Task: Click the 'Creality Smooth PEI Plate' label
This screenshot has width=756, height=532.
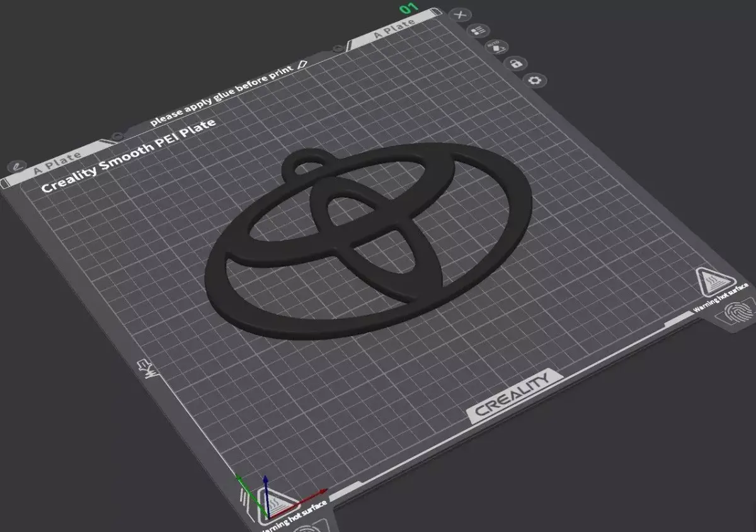Action: 129,154
